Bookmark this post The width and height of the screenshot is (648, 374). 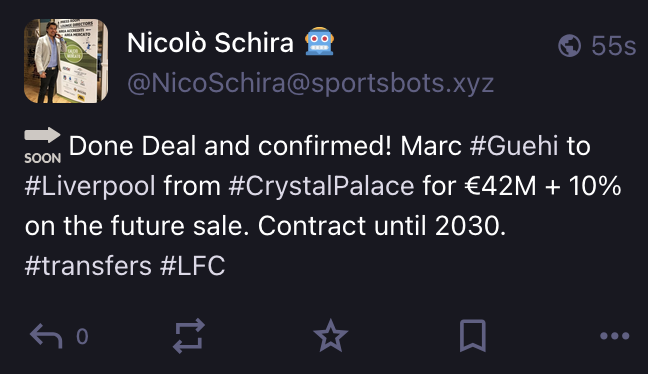click(x=473, y=336)
